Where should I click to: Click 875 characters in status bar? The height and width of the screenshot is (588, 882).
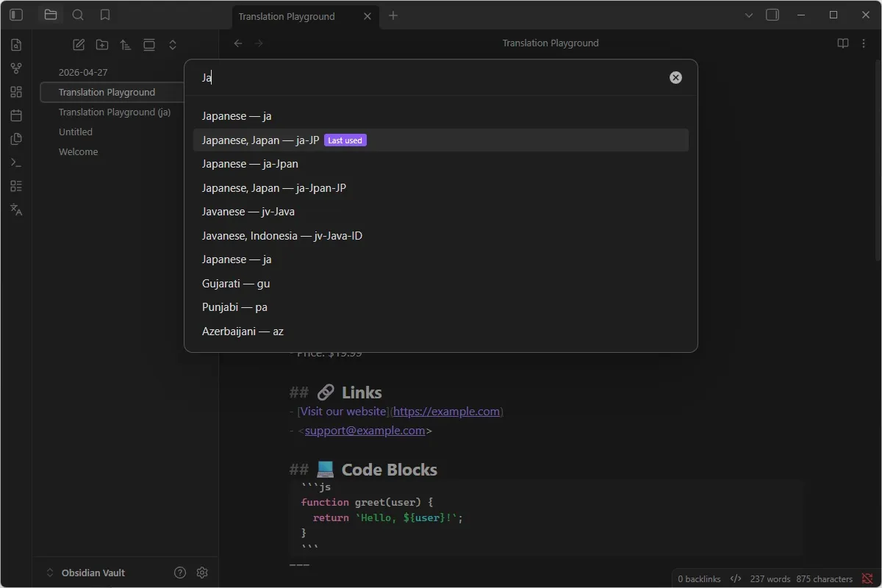825,579
